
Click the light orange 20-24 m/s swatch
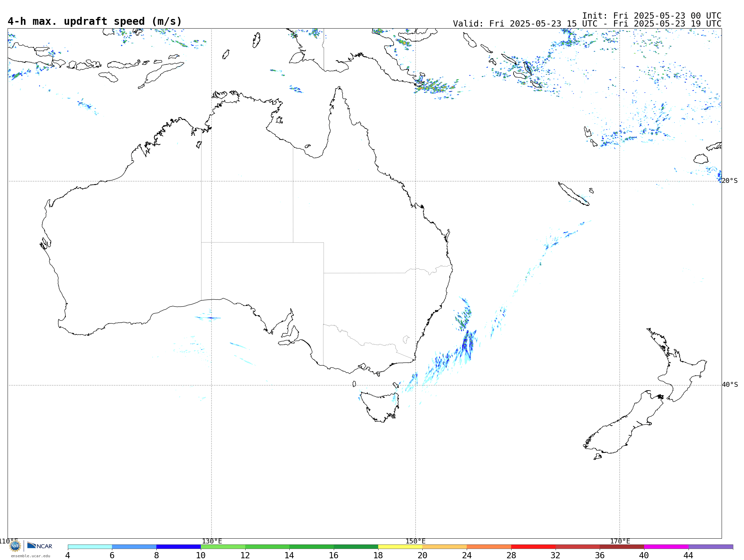[445, 547]
